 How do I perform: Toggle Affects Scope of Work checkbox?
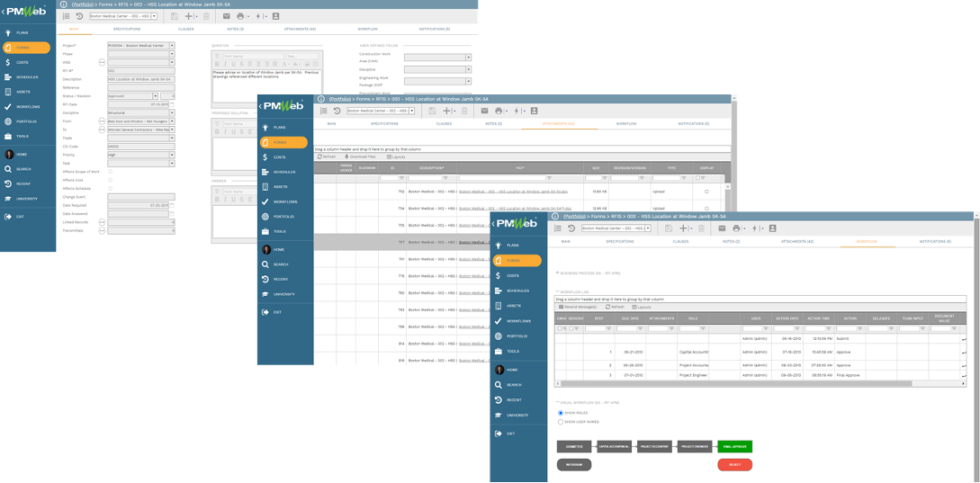coord(111,171)
